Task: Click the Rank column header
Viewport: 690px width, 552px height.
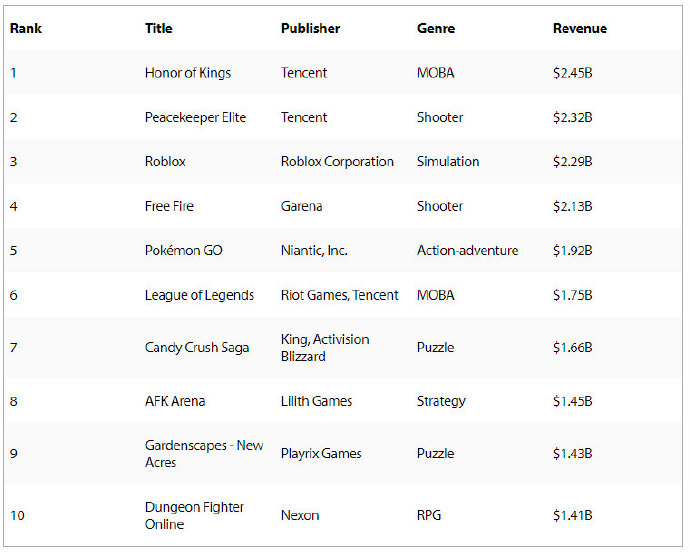Action: pyautogui.click(x=25, y=29)
